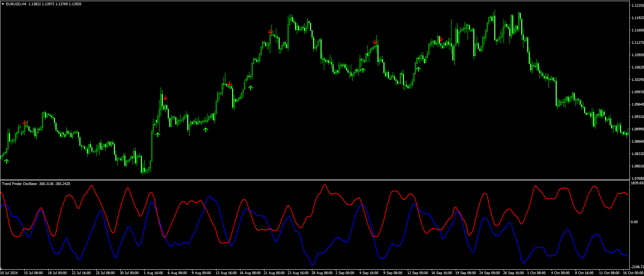Click the 16 Oct 00:00 time label
The width and height of the screenshot is (644, 276).
tap(634, 273)
